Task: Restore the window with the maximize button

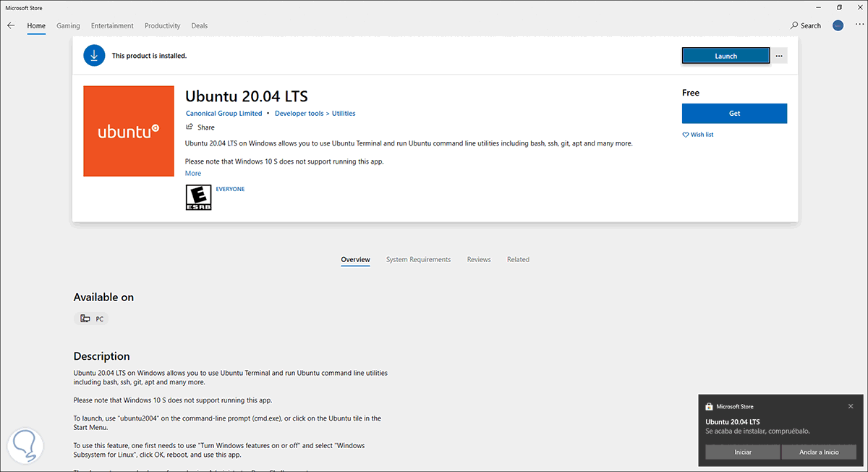Action: 839,7
